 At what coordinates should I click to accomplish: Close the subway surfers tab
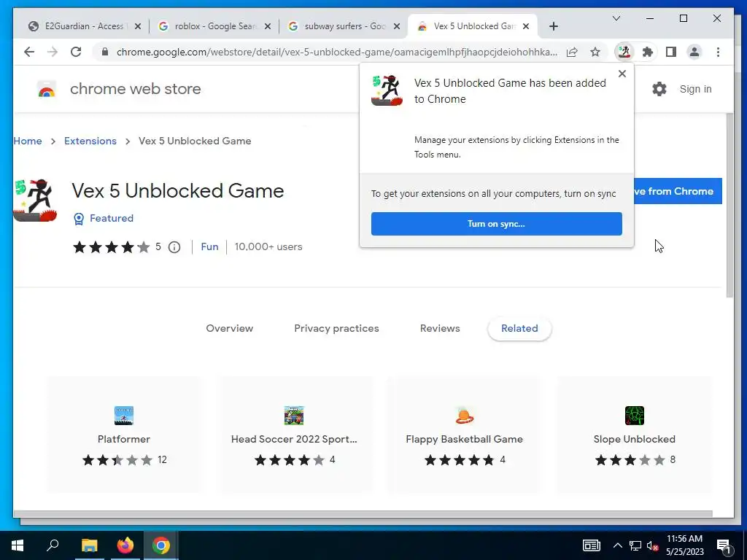[x=396, y=26]
